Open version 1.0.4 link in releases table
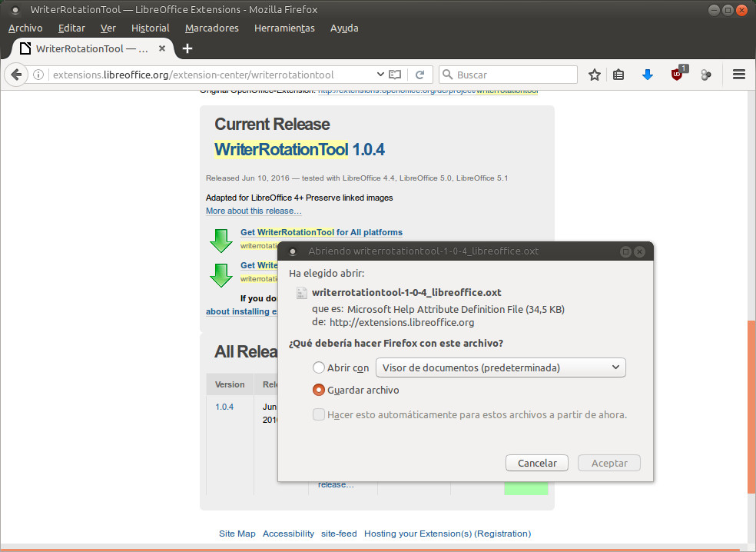Viewport: 756px width, 552px height. pyautogui.click(x=224, y=407)
